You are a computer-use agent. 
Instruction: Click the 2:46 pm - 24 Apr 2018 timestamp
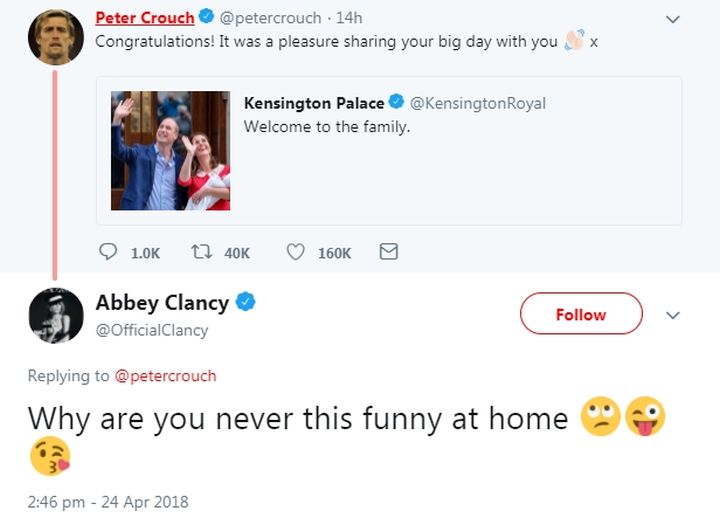(108, 502)
